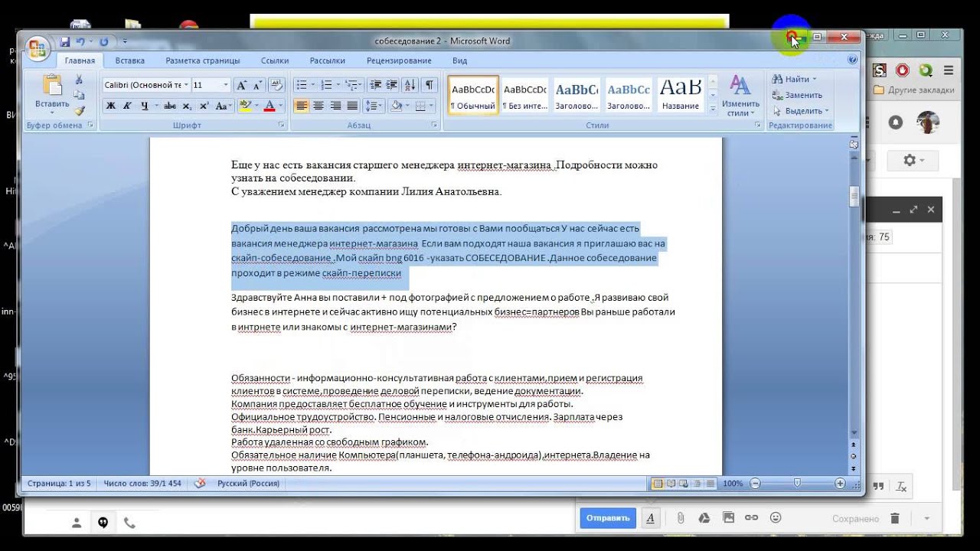The width and height of the screenshot is (980, 551).
Task: Toggle Gmail formatting options (A) button
Action: [650, 518]
